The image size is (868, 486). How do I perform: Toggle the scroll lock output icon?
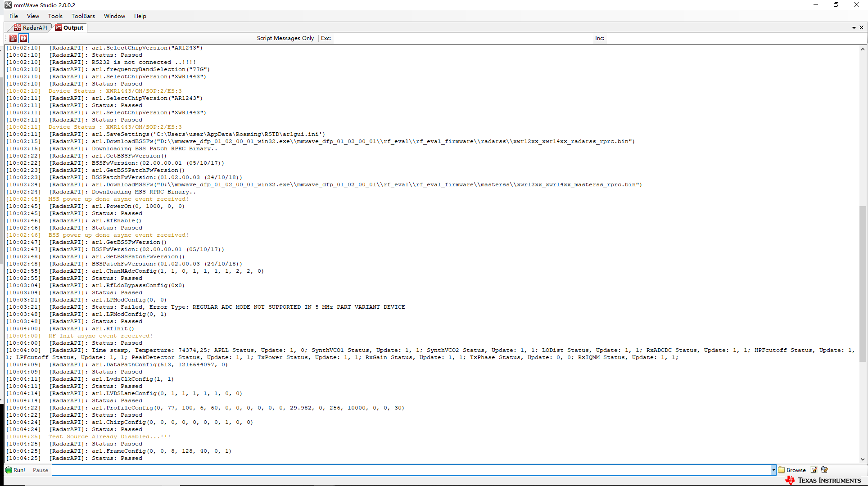[23, 38]
